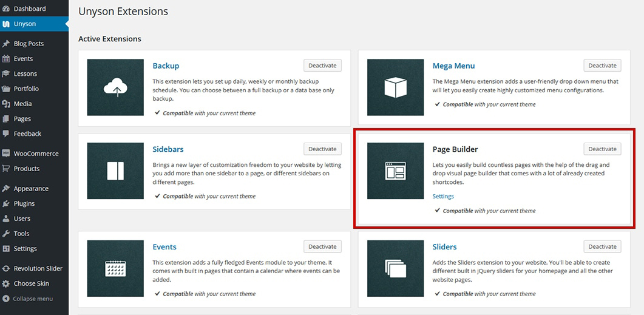Screen dimensions: 644x315
Task: Select the Active Extensions heading text
Action: click(x=110, y=39)
